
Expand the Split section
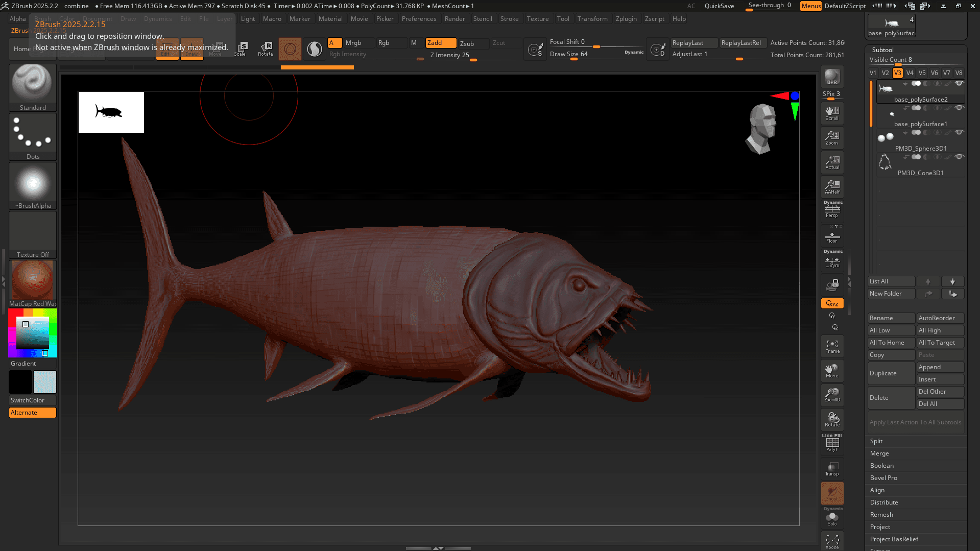(876, 441)
